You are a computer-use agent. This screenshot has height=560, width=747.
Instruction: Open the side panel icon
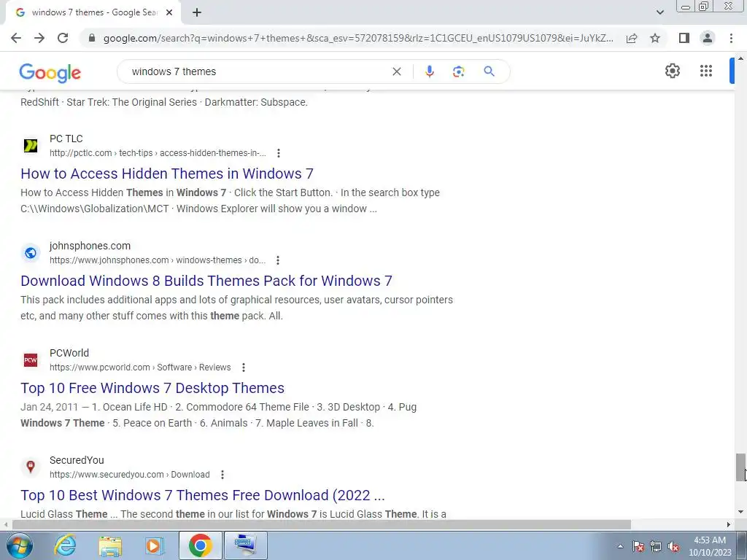(684, 38)
